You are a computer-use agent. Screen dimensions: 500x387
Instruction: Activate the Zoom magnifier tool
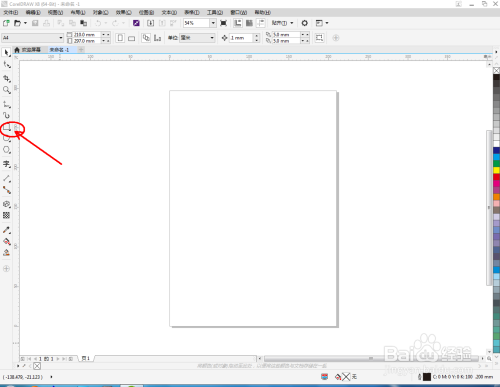tap(6, 90)
